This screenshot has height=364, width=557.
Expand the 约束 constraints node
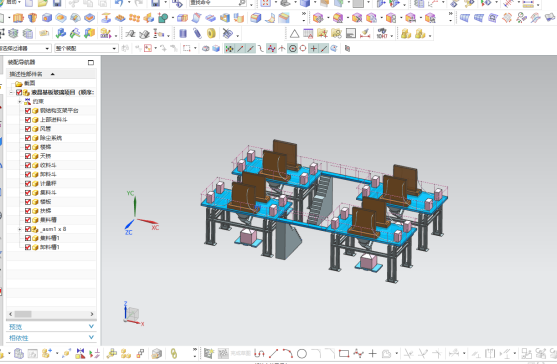click(x=20, y=102)
